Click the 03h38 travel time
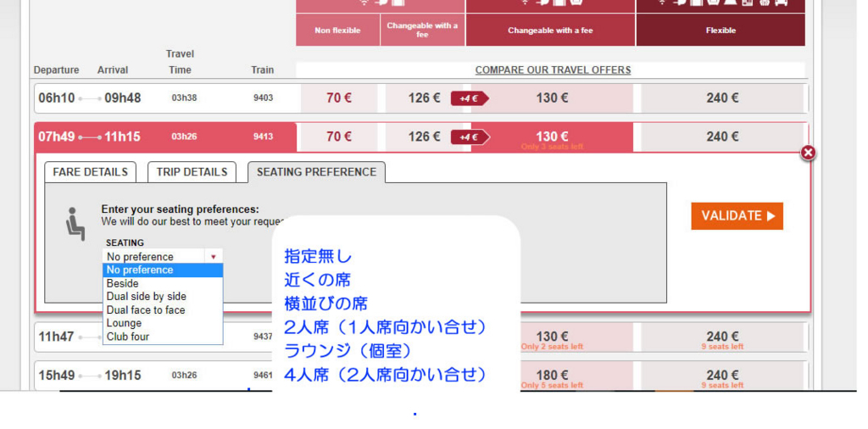The width and height of the screenshot is (868, 429). [184, 98]
